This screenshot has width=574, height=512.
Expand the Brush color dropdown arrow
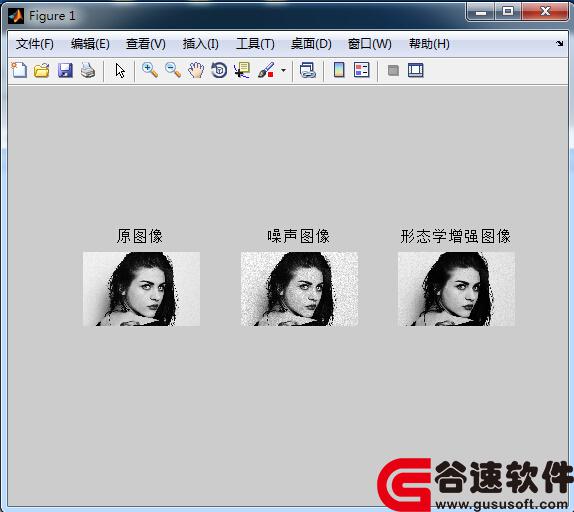pyautogui.click(x=283, y=70)
